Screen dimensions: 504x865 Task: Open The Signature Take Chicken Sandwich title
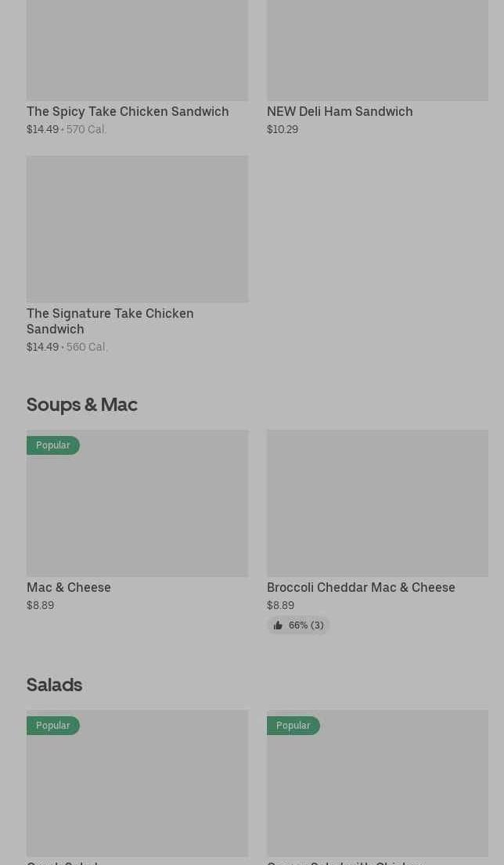point(110,321)
